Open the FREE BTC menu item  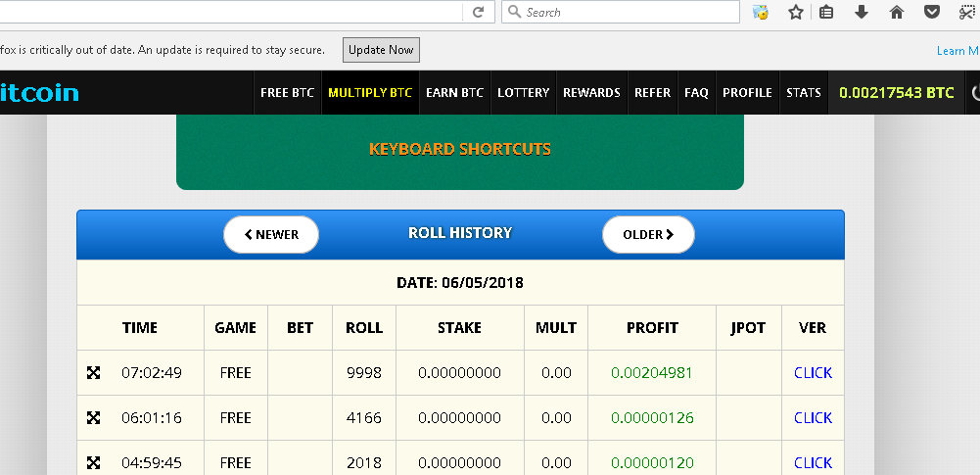[288, 92]
